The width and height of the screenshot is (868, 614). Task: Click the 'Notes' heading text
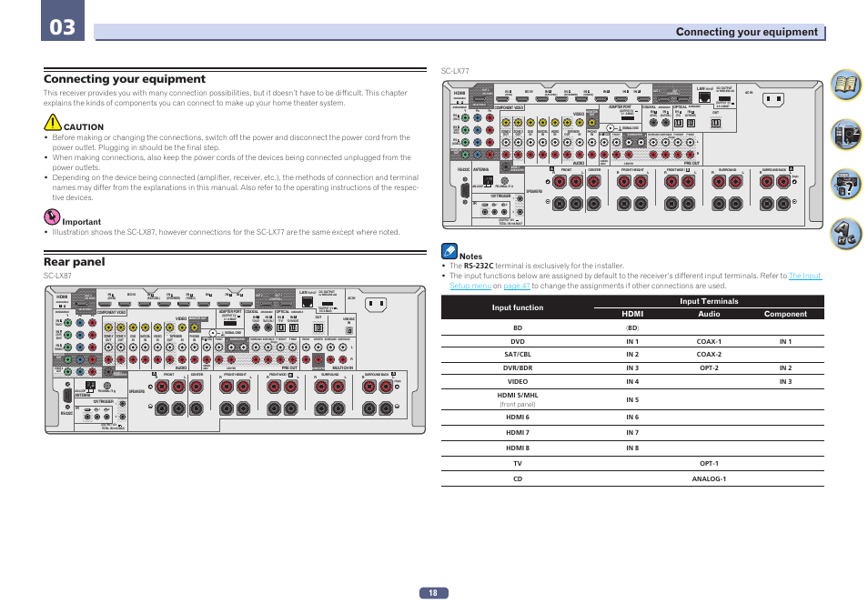(x=470, y=257)
